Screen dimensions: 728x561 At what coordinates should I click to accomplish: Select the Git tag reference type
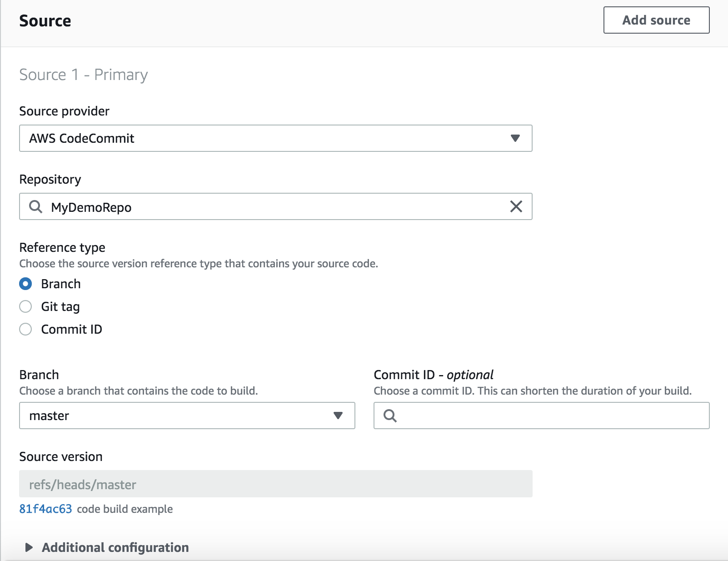25,306
